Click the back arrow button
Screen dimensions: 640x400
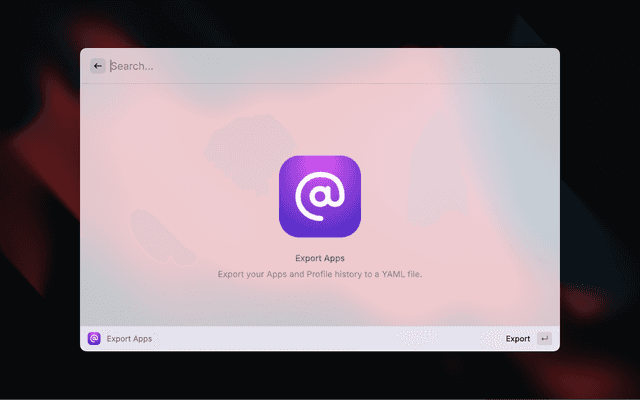pos(98,66)
